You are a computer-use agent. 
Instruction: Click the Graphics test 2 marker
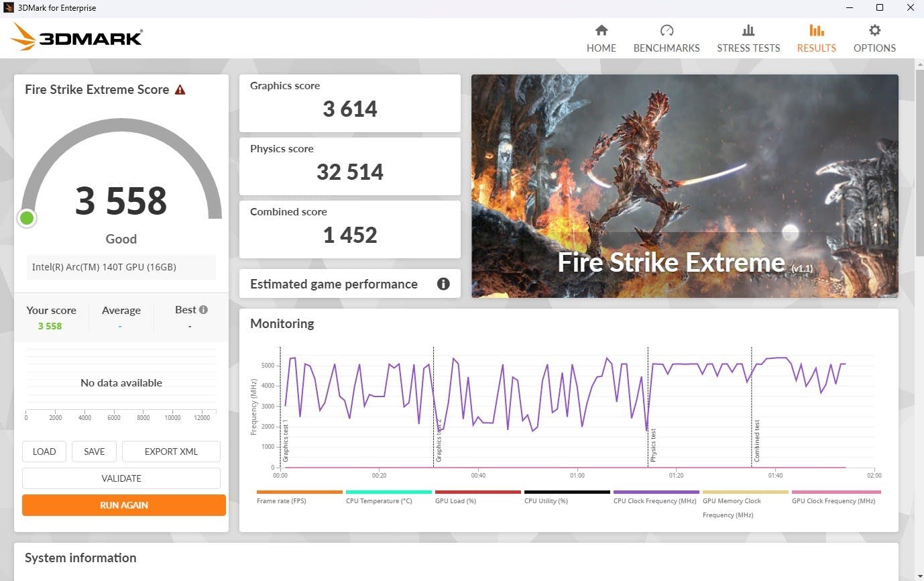[439, 441]
